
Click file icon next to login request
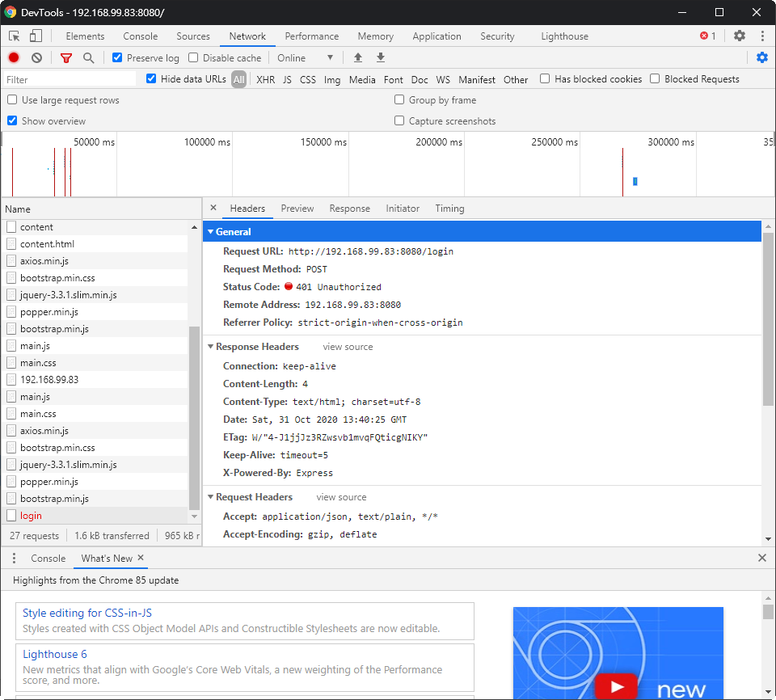[11, 516]
